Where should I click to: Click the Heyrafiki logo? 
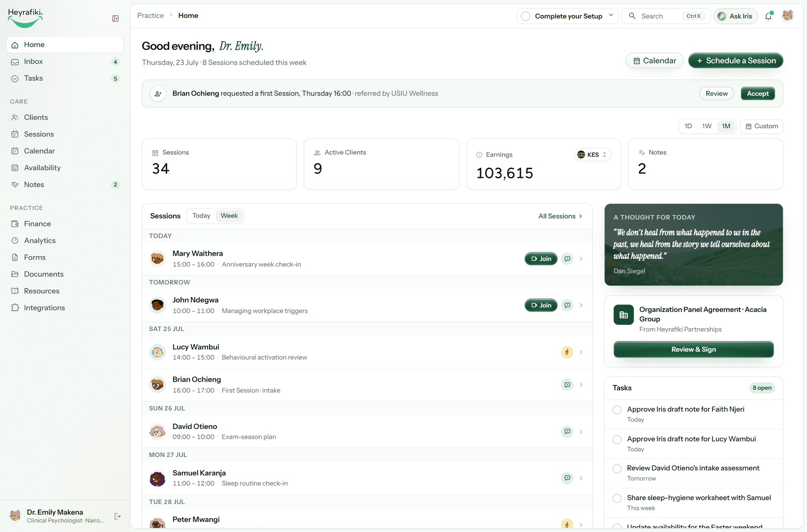pos(25,17)
